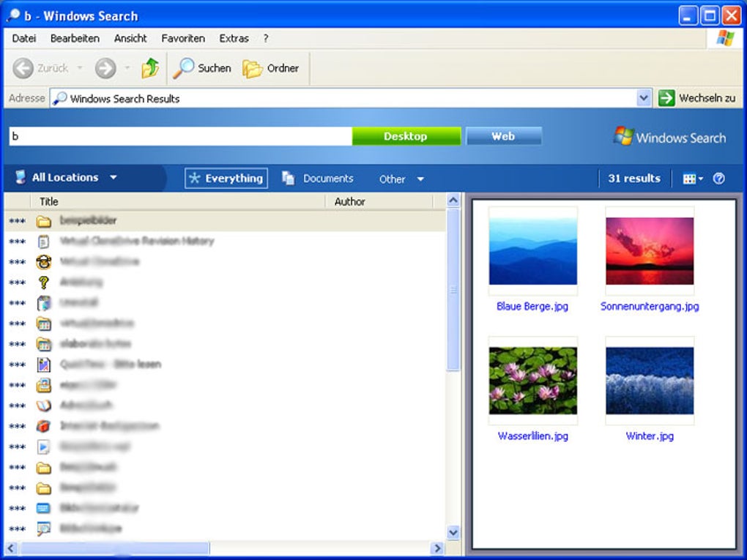747x560 pixels.
Task: Click the Suchen toolbar button
Action: click(x=202, y=69)
